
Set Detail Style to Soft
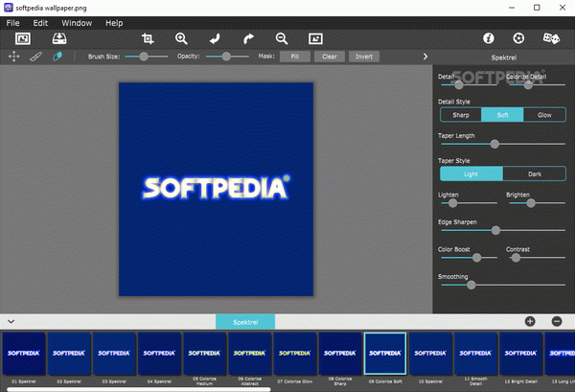point(502,115)
